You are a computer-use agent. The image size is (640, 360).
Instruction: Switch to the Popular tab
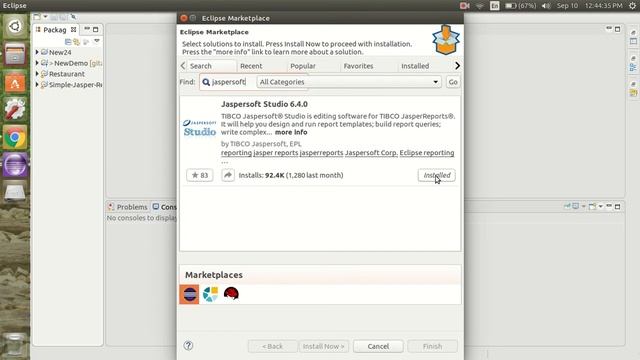coord(302,66)
